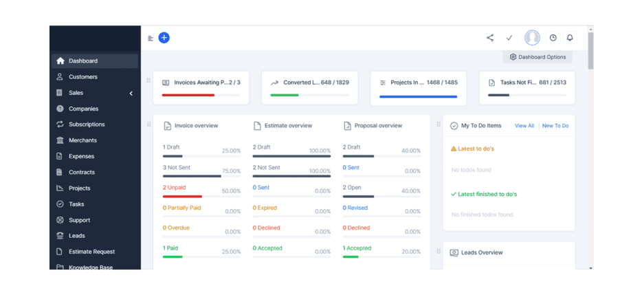Click Dashboard Options button
This screenshot has height=295, width=644.
click(x=537, y=57)
